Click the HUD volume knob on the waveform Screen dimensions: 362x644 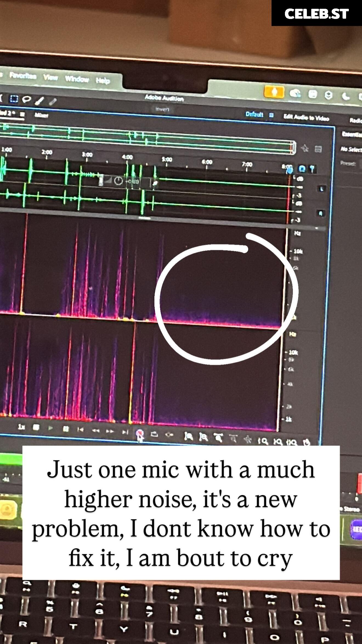coord(118,181)
